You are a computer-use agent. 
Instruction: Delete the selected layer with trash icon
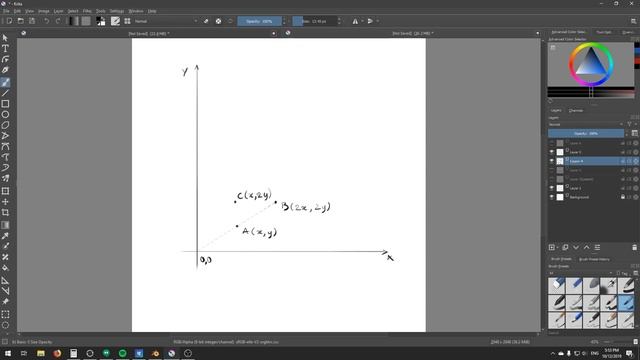(x=634, y=247)
